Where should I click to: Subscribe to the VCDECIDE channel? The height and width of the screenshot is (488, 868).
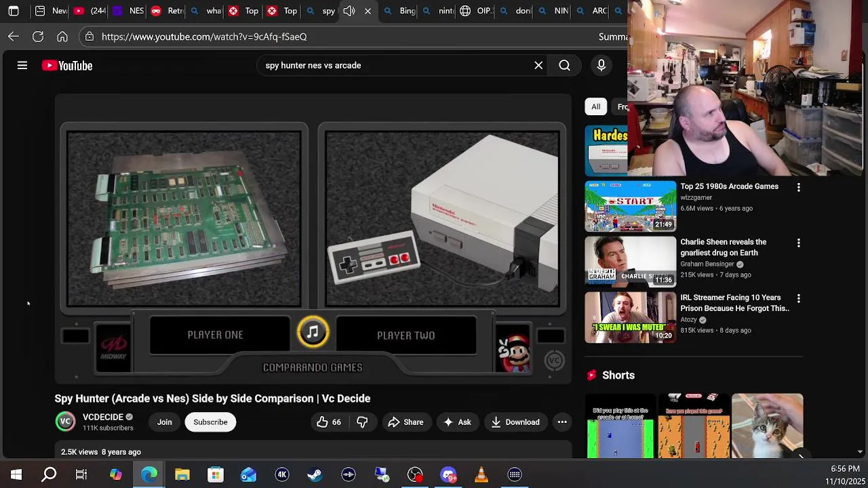[x=210, y=422]
